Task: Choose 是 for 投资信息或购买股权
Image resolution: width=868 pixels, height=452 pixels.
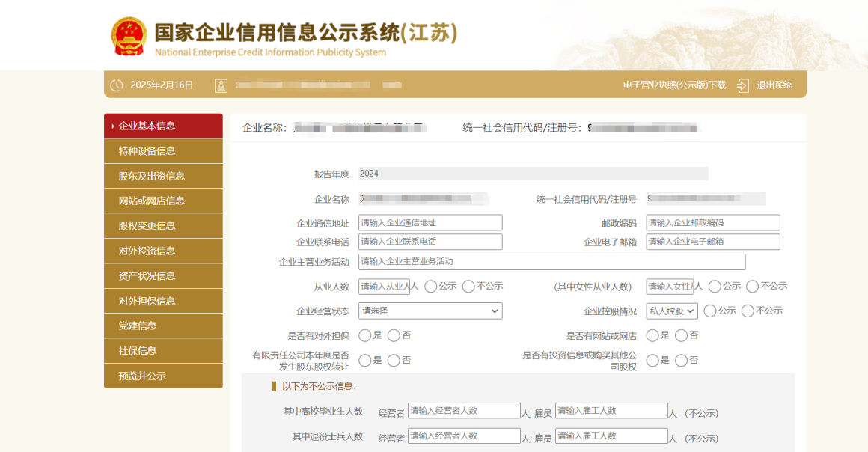Action: (652, 361)
